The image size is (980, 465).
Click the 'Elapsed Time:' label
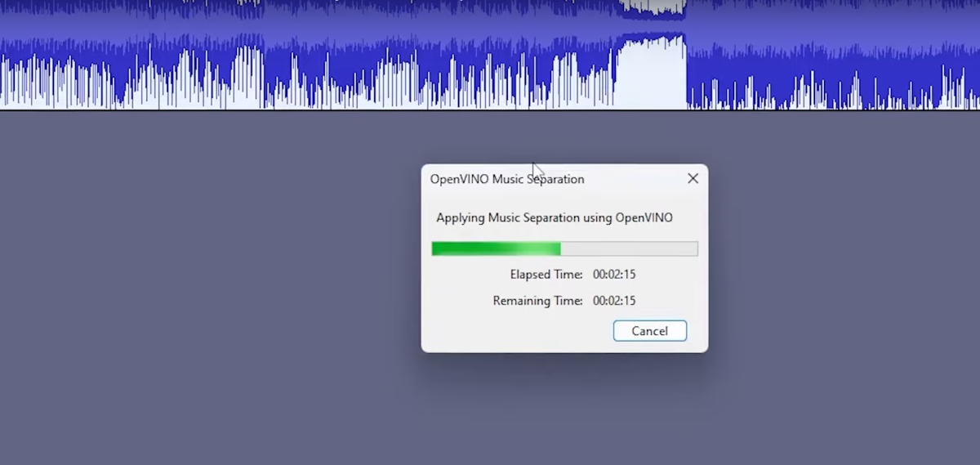[x=546, y=275]
